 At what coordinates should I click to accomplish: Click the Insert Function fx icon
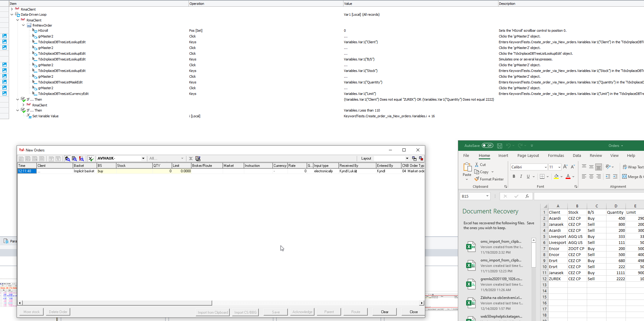(x=527, y=196)
